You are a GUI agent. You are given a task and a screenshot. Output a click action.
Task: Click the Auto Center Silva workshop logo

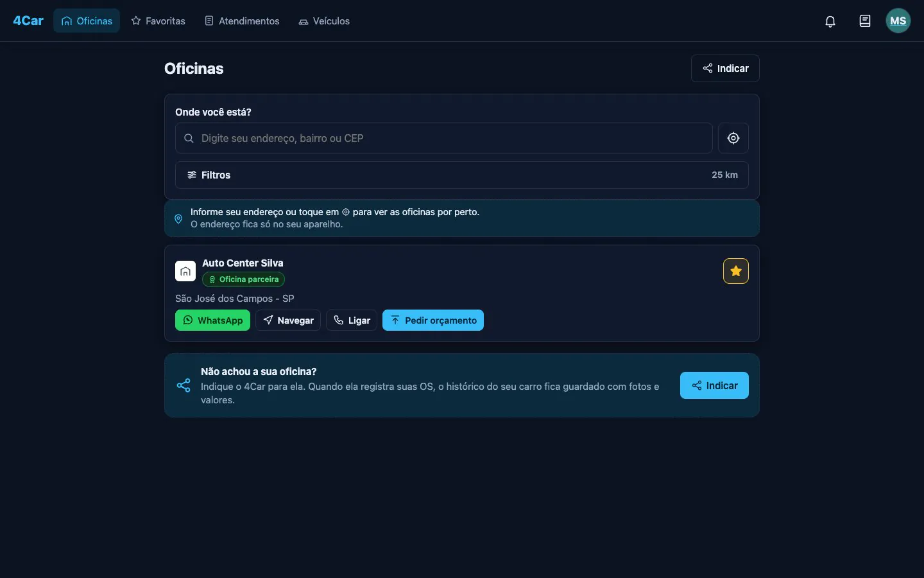click(185, 271)
